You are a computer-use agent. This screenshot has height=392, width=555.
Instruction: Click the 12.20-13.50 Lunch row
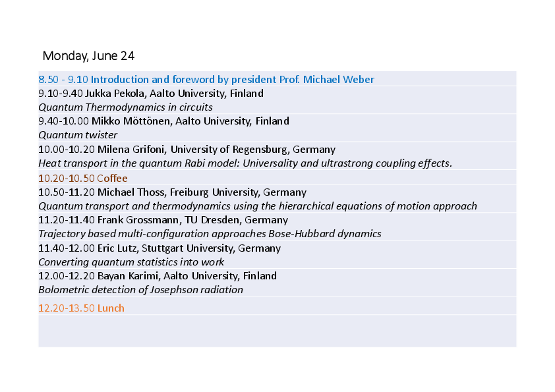[x=277, y=306]
